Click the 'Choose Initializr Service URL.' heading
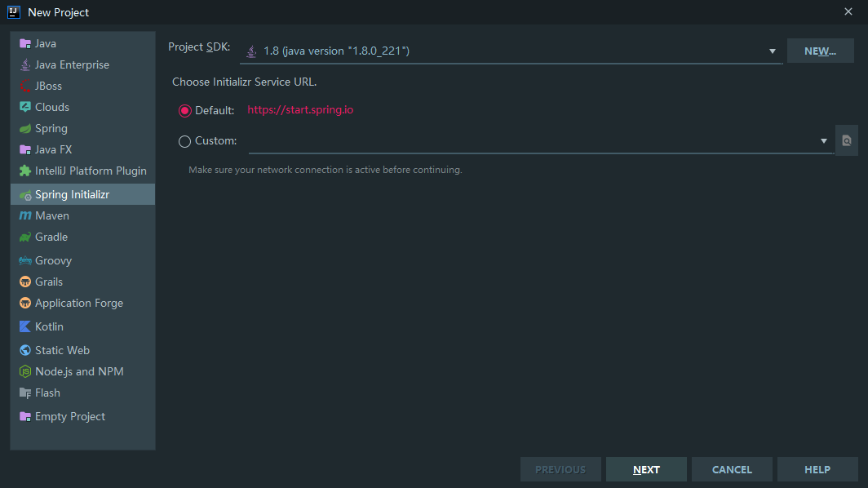This screenshot has width=868, height=488. pos(244,82)
